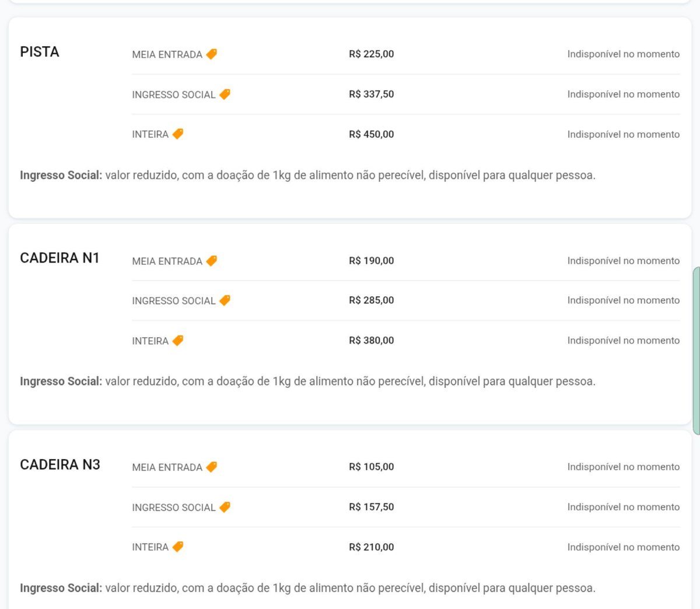
Task: Click tag icon beside CADEIRA N1 Ingresso Social
Action: [x=225, y=300]
